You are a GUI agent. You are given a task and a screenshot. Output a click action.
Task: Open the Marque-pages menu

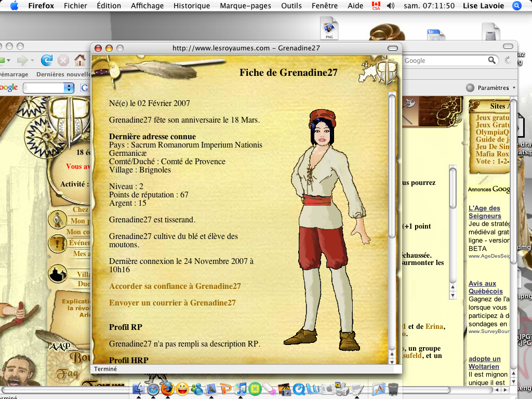(246, 6)
